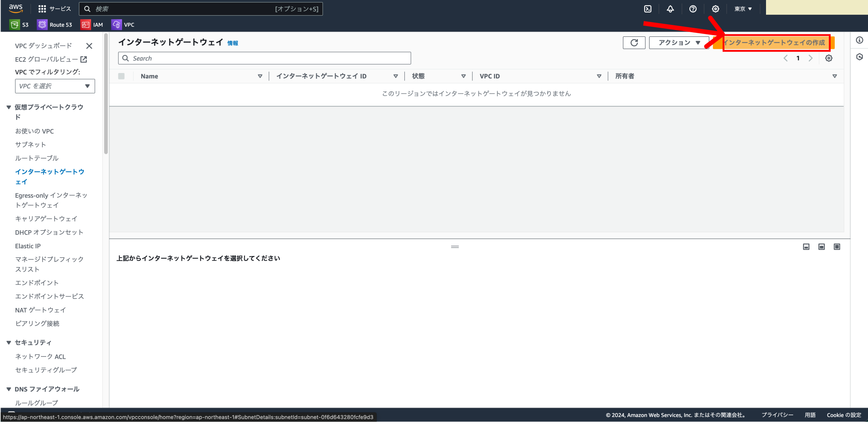The image size is (868, 425).
Task: Open the 情報 link beside the page title
Action: click(233, 43)
